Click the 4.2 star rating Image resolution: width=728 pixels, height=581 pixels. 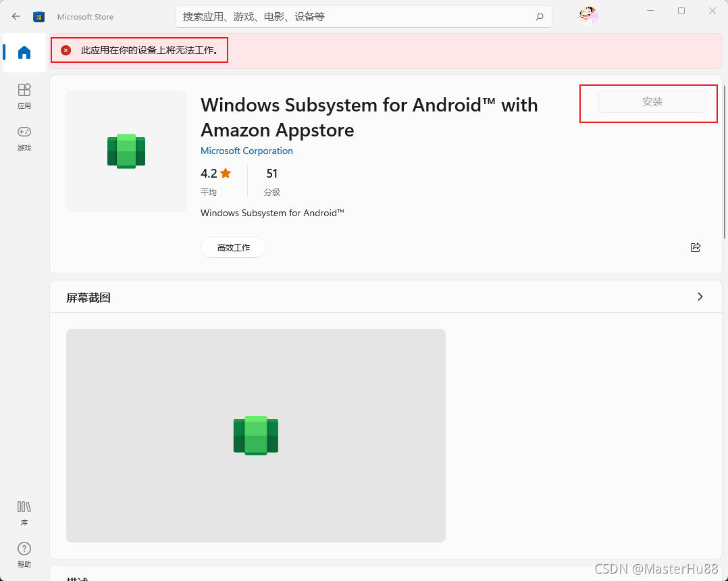[216, 173]
